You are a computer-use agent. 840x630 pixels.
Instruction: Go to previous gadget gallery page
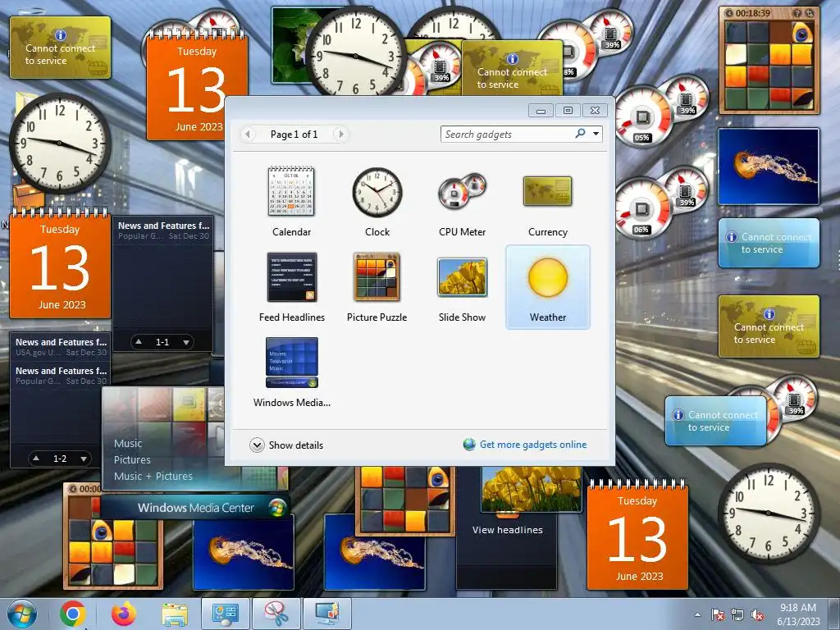tap(248, 134)
